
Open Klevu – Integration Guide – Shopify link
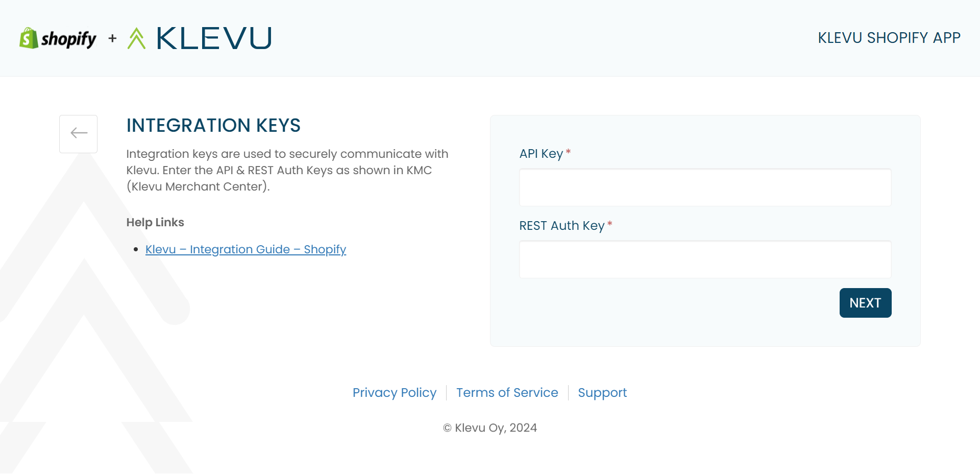246,249
